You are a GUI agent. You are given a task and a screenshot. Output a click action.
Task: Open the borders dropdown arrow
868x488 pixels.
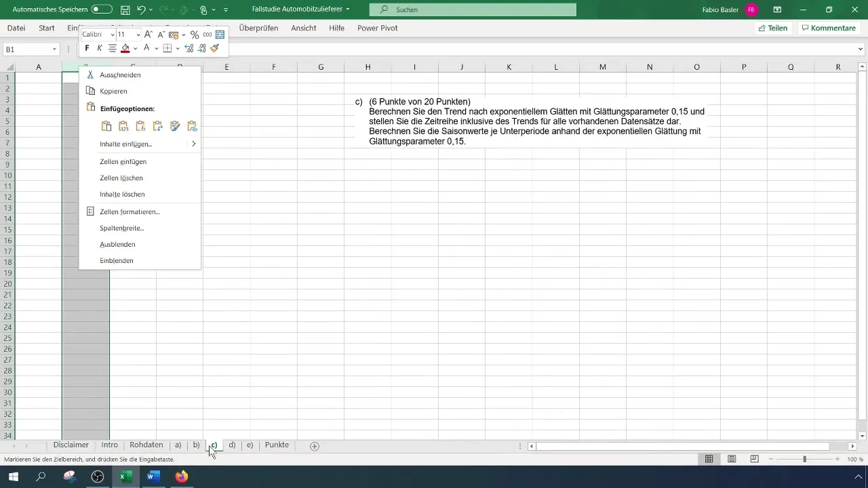click(x=178, y=48)
